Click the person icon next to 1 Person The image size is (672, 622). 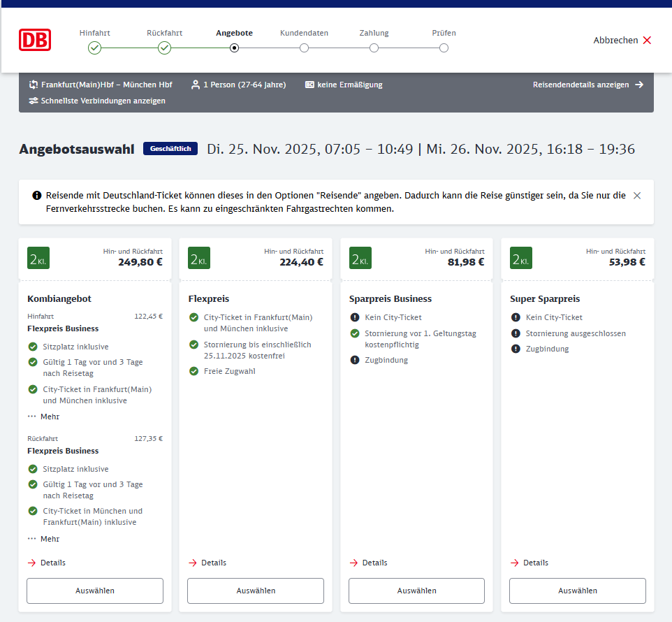pos(196,85)
